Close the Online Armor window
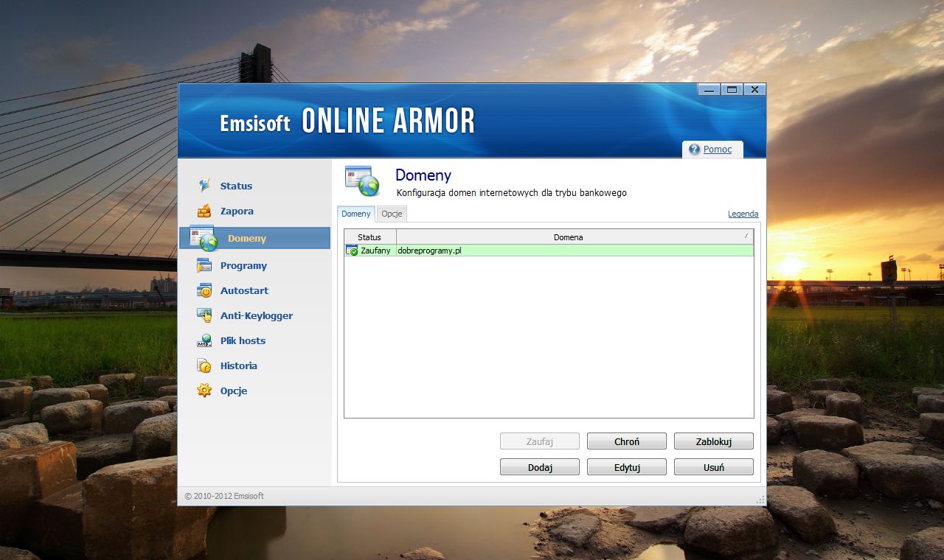Image resolution: width=944 pixels, height=560 pixels. coord(754,90)
